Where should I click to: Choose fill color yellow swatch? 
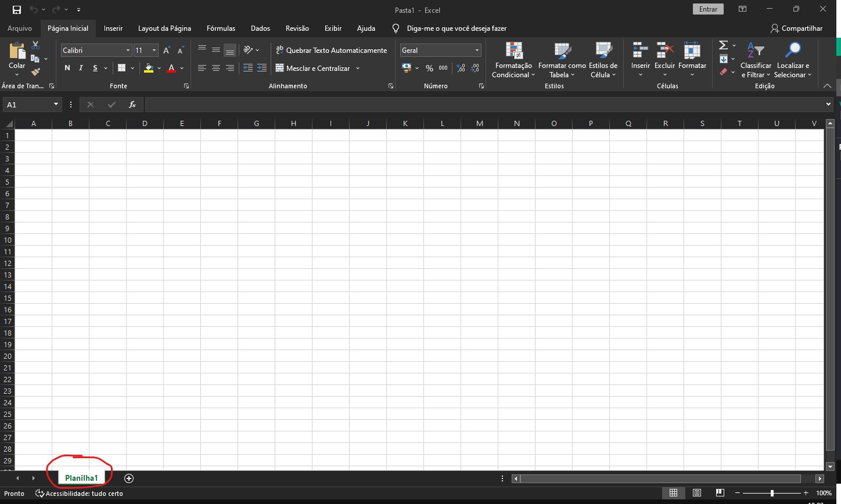click(149, 68)
